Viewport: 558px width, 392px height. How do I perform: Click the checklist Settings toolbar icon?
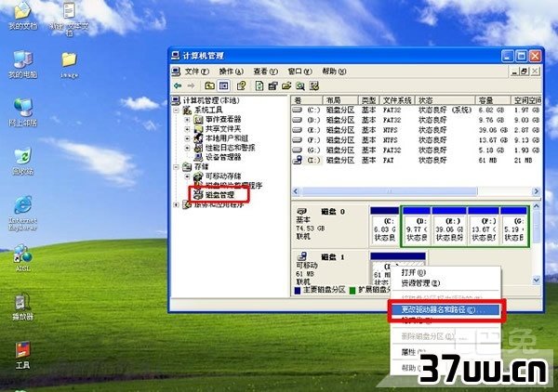coord(314,85)
